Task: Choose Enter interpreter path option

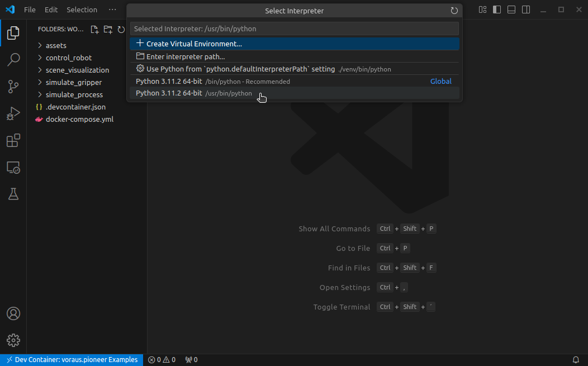Action: click(x=295, y=56)
